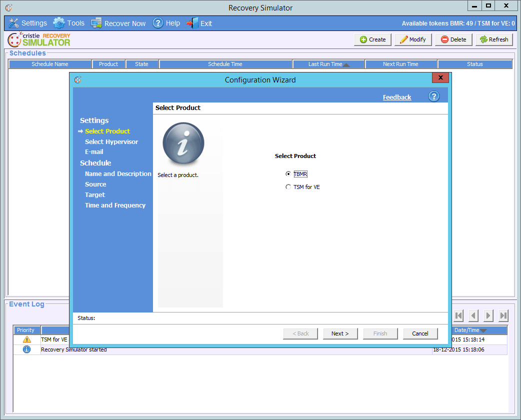
Task: Open the Feedback link
Action: point(396,97)
